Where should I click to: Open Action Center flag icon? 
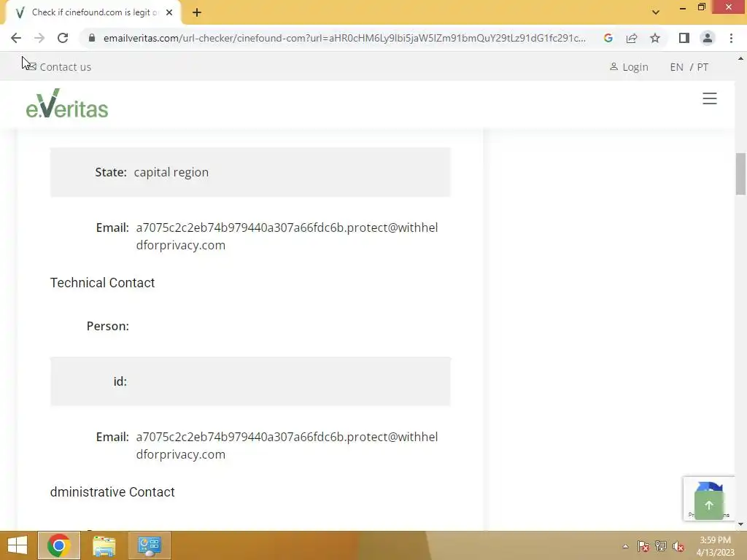(x=643, y=546)
